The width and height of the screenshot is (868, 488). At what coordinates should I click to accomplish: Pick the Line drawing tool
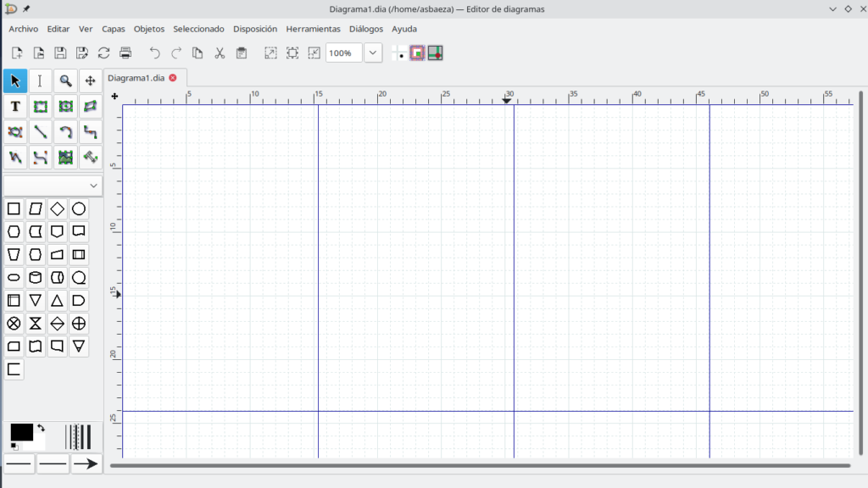(x=40, y=132)
